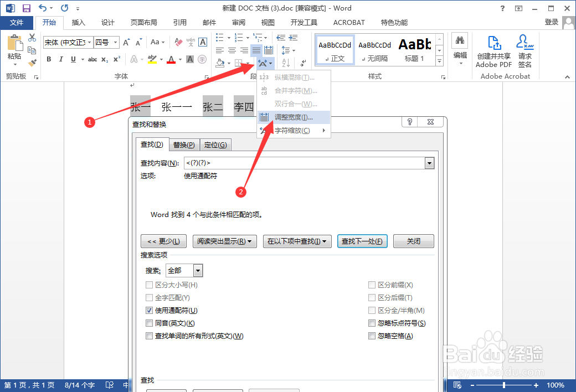The width and height of the screenshot is (576, 392).
Task: Enable the 区分大小写 checkbox
Action: (x=149, y=285)
